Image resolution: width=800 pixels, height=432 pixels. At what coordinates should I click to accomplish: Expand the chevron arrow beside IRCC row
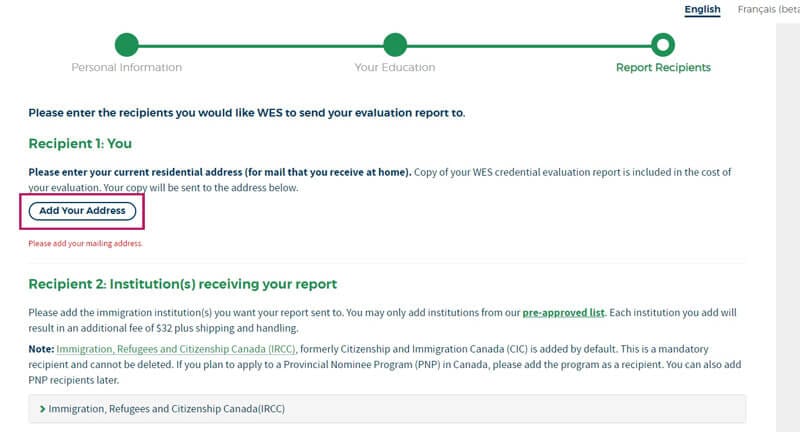click(x=42, y=409)
